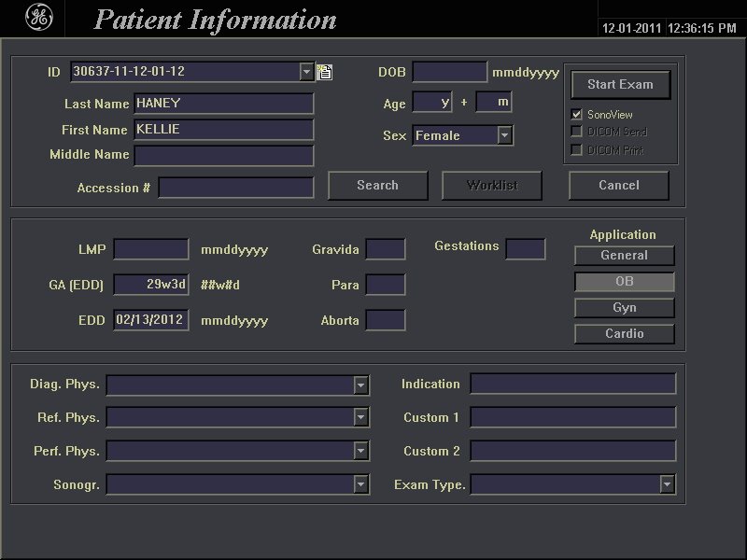
Task: Expand the Sonogr. dropdown list
Action: (361, 484)
